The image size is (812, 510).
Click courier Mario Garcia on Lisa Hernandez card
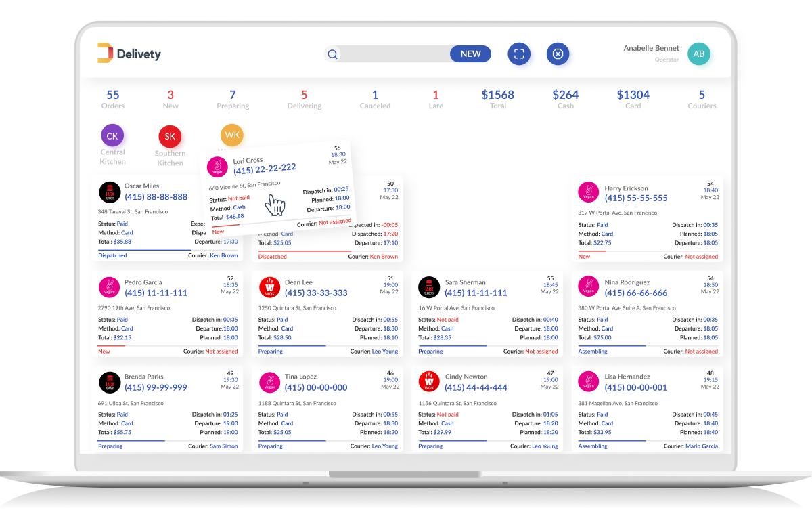point(702,446)
